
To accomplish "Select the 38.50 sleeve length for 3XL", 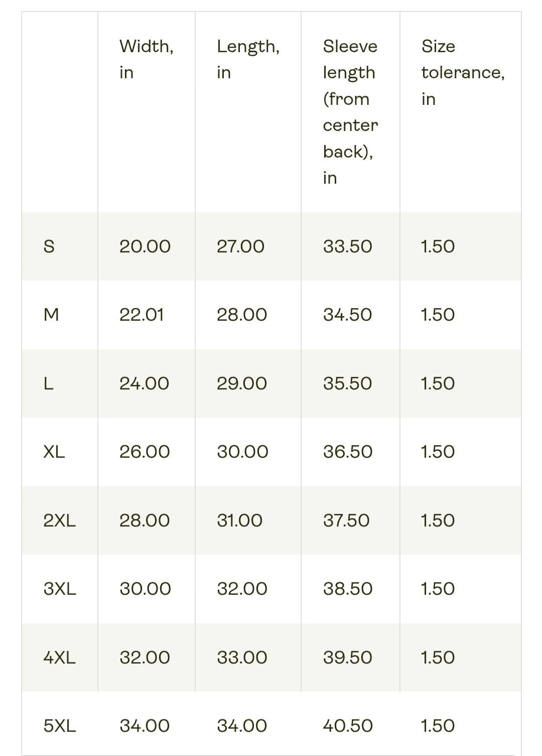I will [x=348, y=589].
